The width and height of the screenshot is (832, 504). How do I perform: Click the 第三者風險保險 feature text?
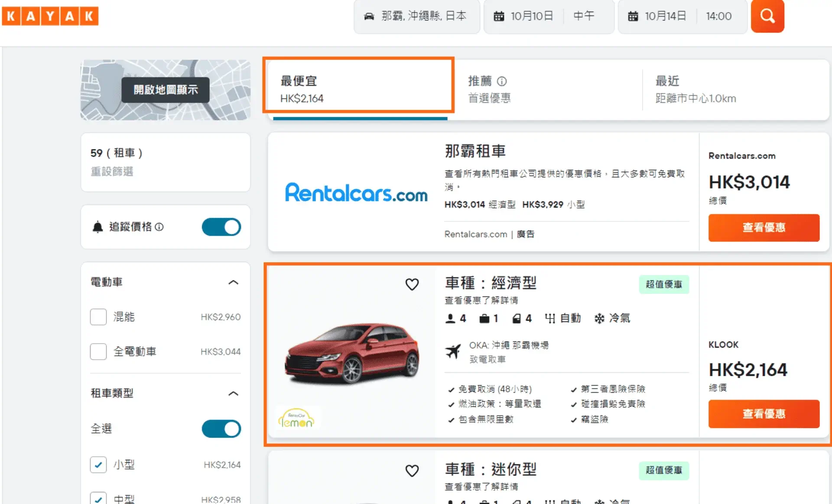613,389
